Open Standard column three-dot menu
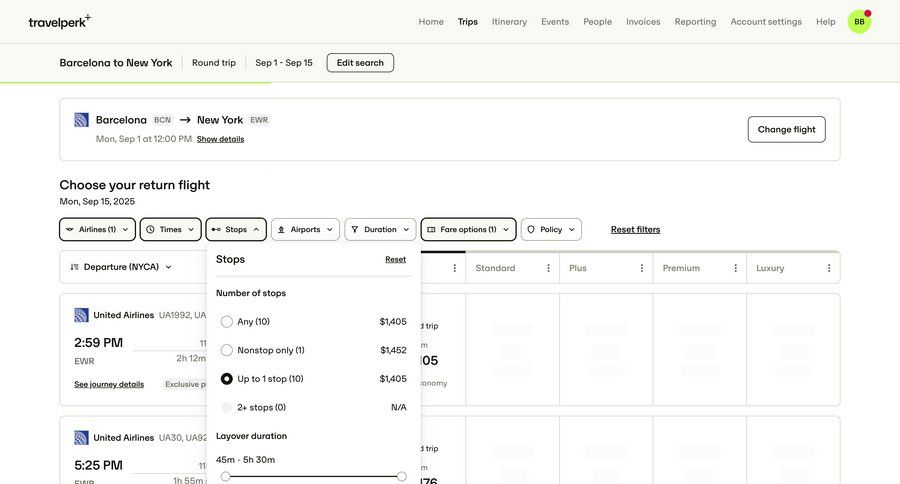Image resolution: width=900 pixels, height=484 pixels. [x=548, y=268]
